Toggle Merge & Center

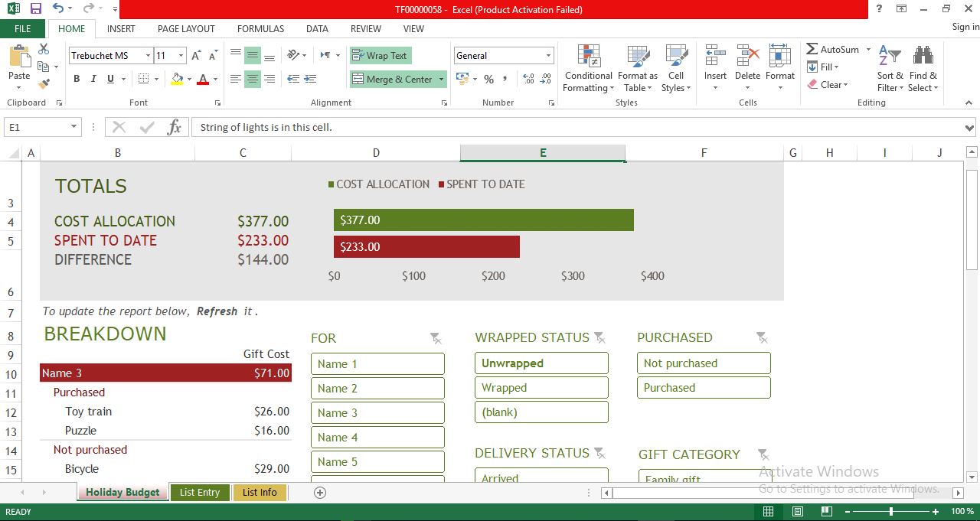point(392,79)
